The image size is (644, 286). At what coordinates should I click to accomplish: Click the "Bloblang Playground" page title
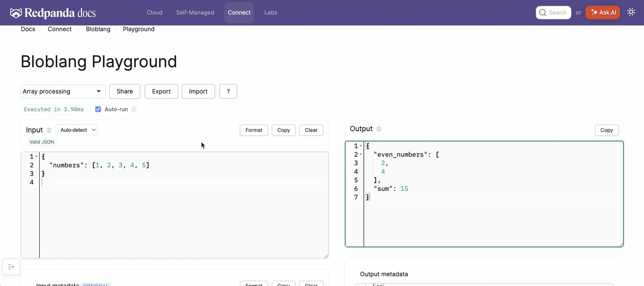click(x=99, y=62)
